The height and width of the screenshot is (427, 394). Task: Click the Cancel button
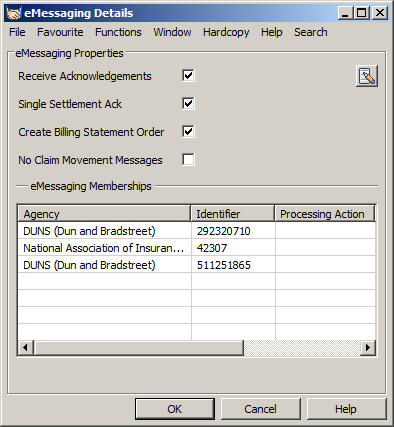click(x=260, y=409)
